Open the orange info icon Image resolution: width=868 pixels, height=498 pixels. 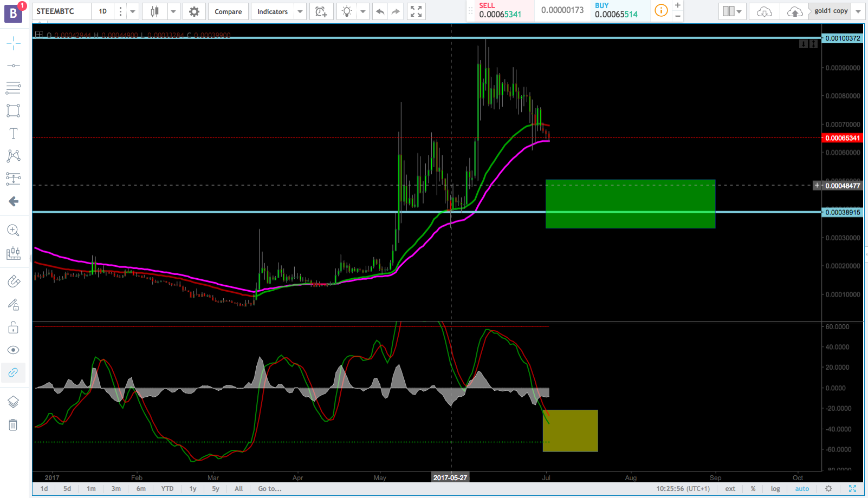point(661,10)
